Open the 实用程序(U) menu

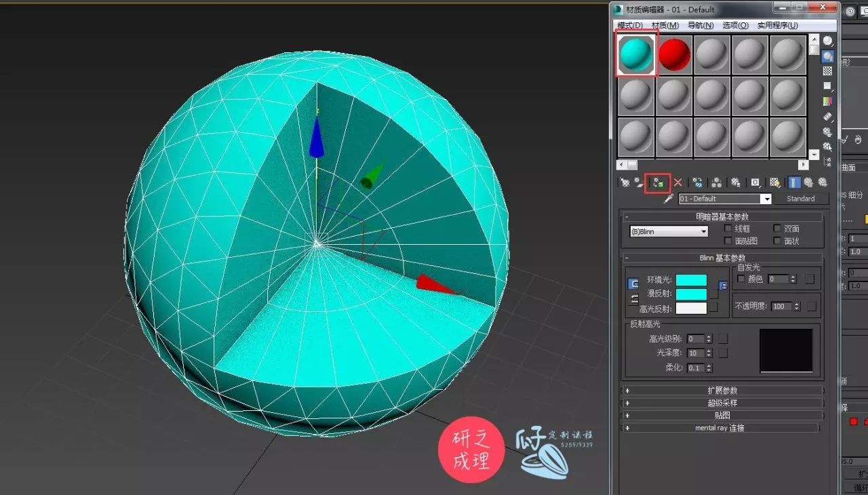[x=777, y=25]
